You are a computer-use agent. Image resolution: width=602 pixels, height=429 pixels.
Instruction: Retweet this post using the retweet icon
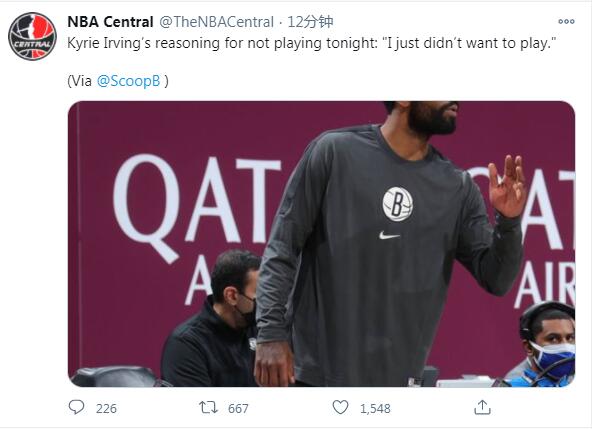coord(208,407)
